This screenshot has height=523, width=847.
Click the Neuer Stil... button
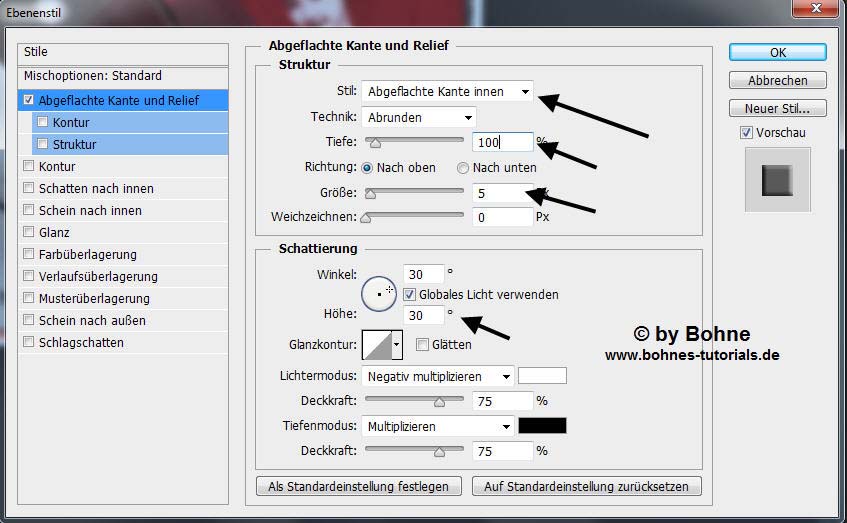(777, 108)
